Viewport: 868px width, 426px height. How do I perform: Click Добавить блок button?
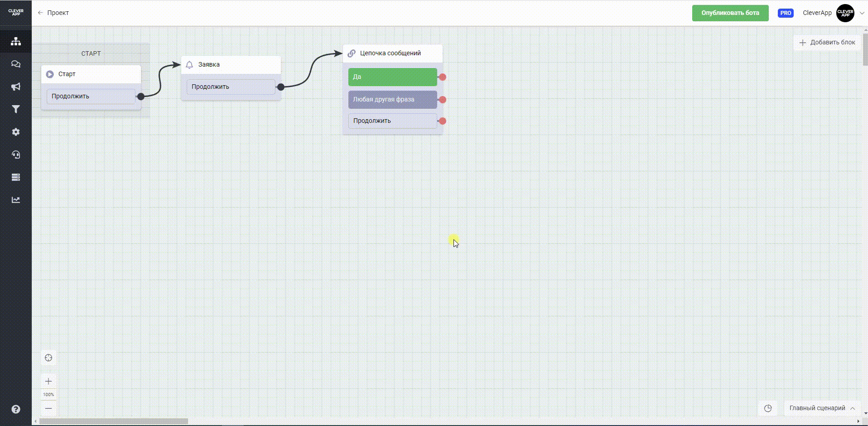point(827,42)
